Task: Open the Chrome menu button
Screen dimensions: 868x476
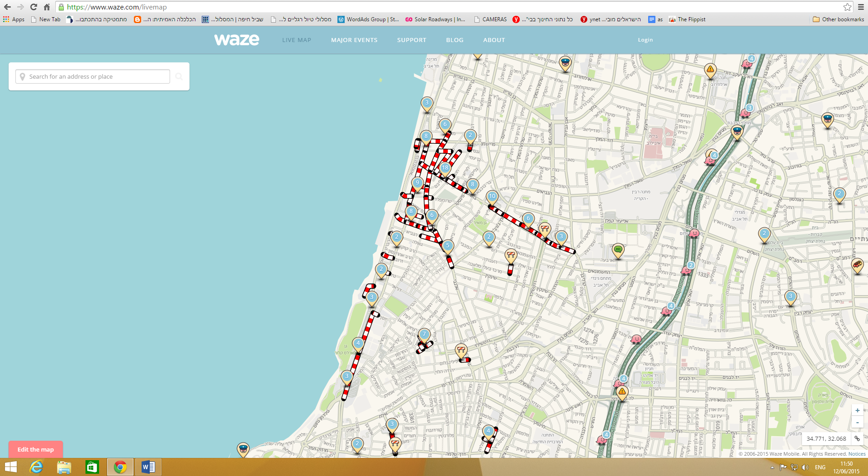Action: tap(861, 7)
